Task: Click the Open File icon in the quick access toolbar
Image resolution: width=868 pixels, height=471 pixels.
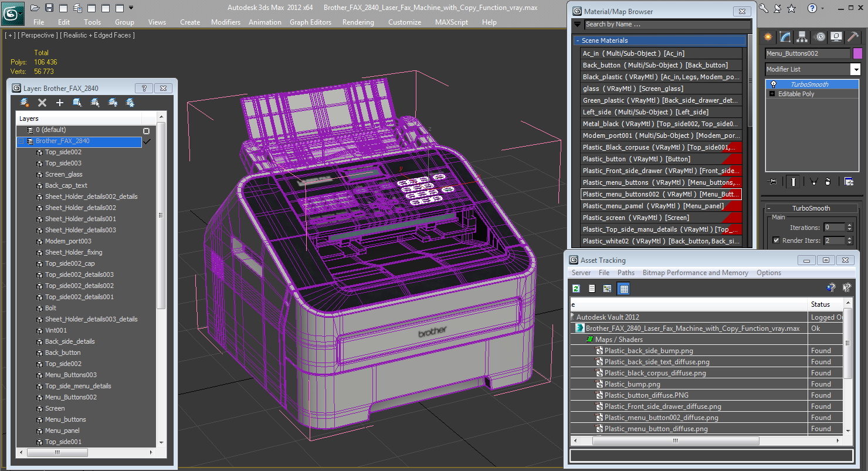Action: [x=35, y=8]
